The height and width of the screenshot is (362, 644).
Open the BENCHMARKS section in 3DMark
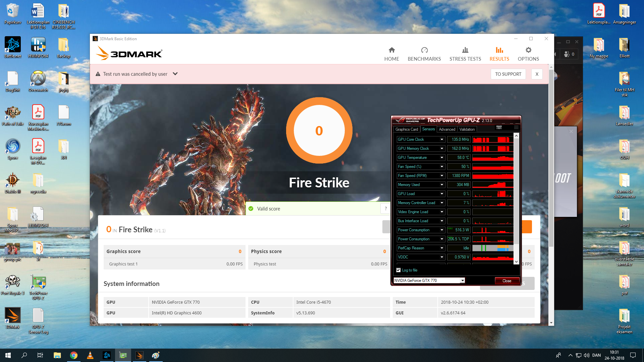[424, 54]
